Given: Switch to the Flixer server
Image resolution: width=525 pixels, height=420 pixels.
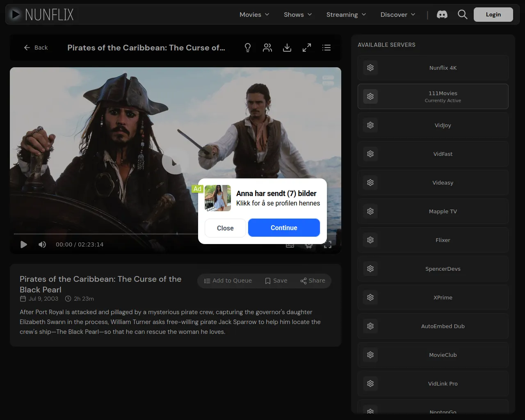Looking at the screenshot, I should (x=433, y=240).
